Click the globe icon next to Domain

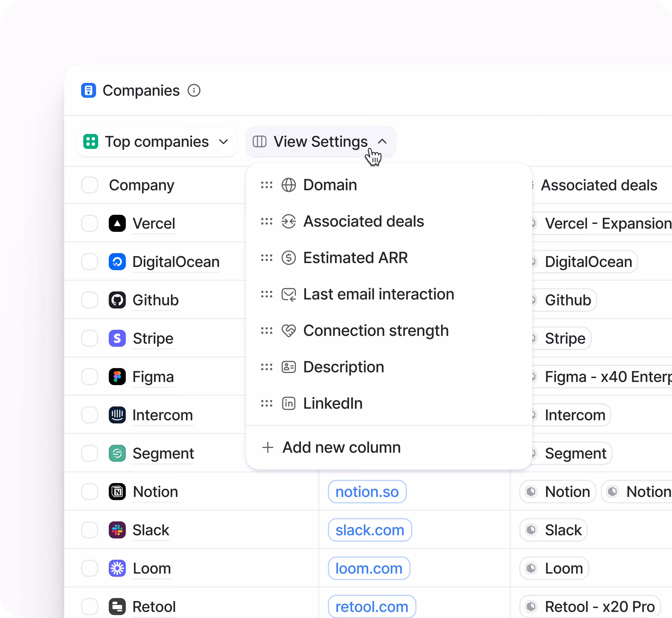(288, 185)
